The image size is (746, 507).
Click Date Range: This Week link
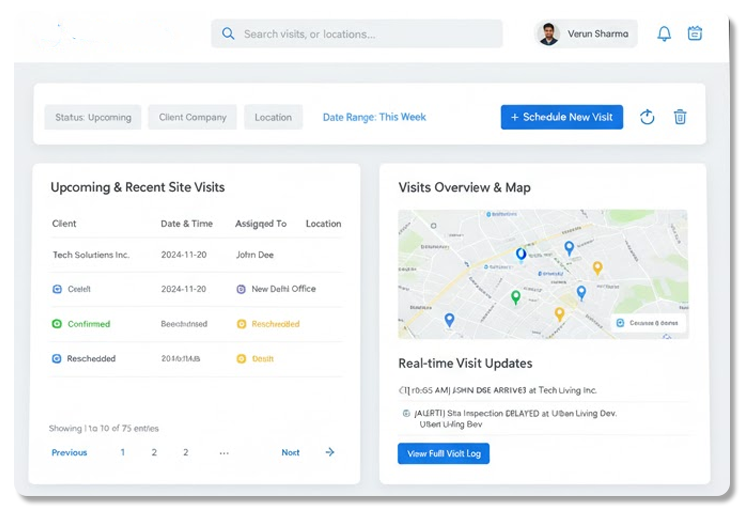point(374,117)
